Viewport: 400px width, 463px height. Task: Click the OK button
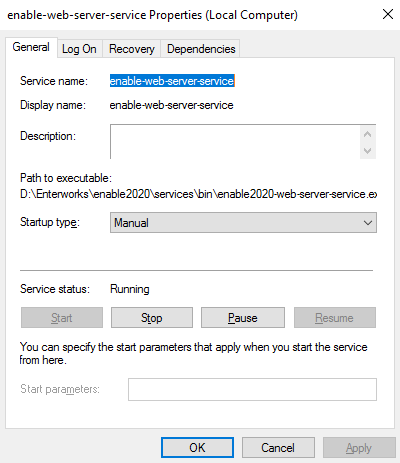pos(197,448)
